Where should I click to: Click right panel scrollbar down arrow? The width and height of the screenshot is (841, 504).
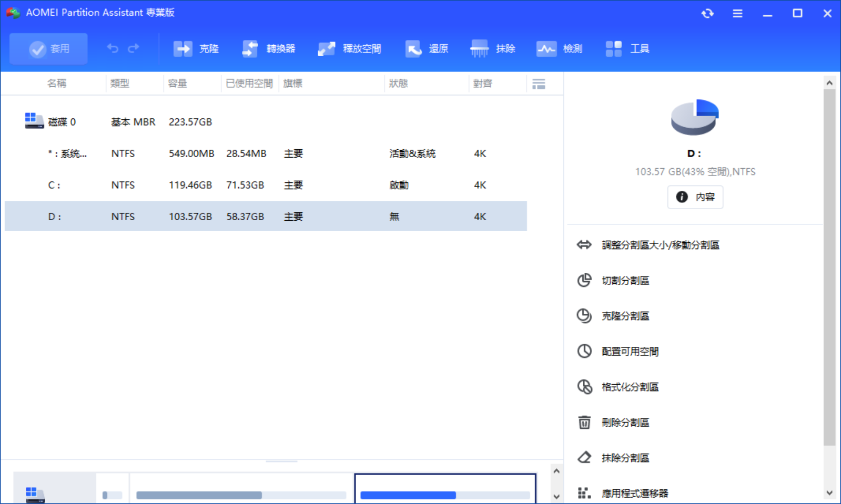[x=829, y=493]
